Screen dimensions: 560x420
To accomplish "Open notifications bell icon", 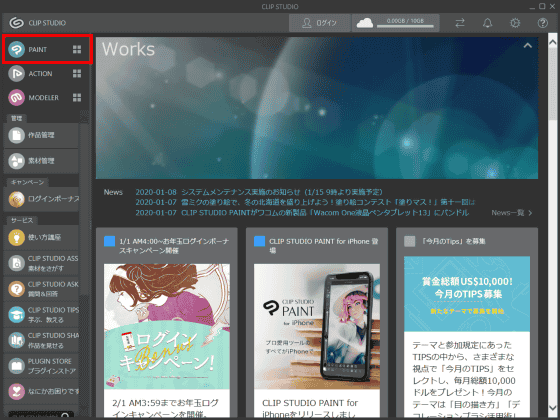I will pyautogui.click(x=488, y=23).
